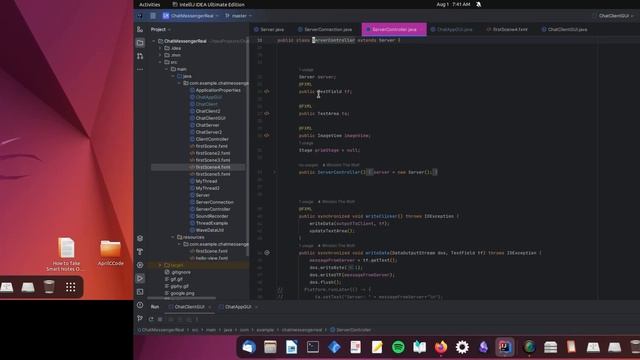Open Show Applications grid on desktop dock

70,287
